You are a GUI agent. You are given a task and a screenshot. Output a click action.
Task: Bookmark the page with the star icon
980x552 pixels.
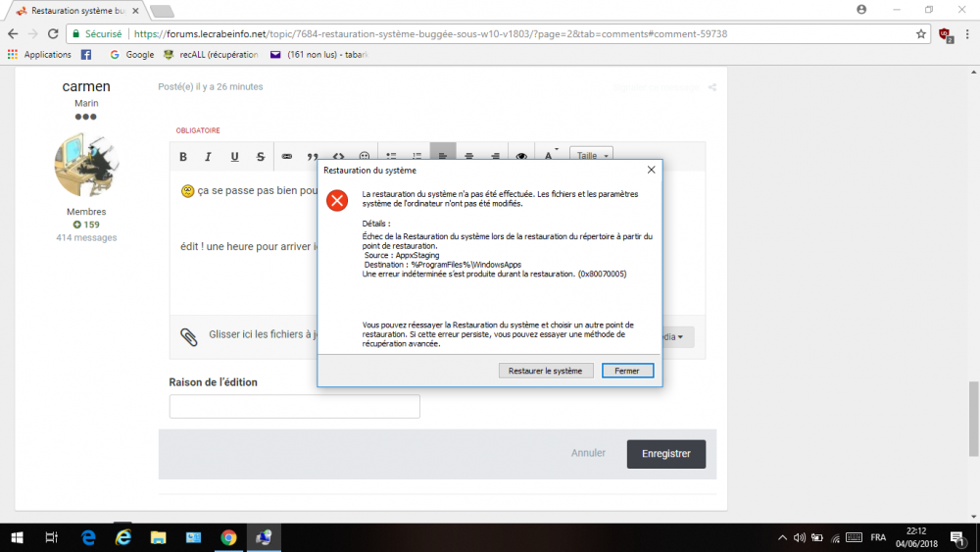[x=920, y=33]
